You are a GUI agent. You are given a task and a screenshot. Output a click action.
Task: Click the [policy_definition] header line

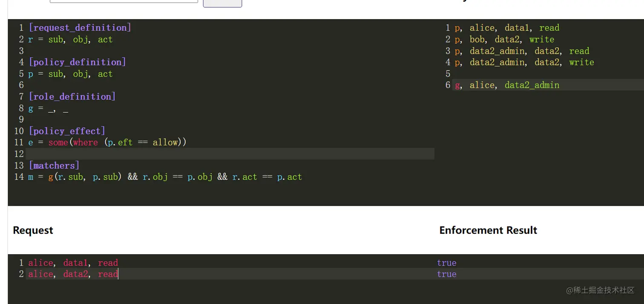(77, 63)
